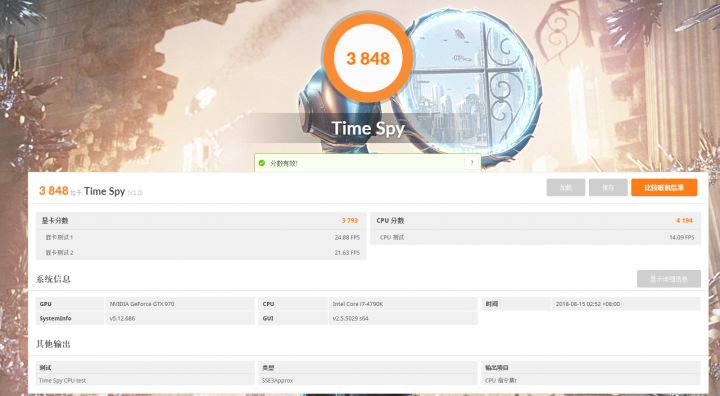Click the question mark help button
The height and width of the screenshot is (396, 720).
[472, 163]
